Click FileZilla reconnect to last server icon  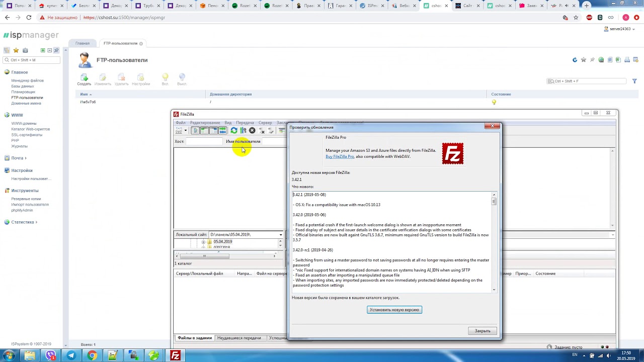coord(271,130)
